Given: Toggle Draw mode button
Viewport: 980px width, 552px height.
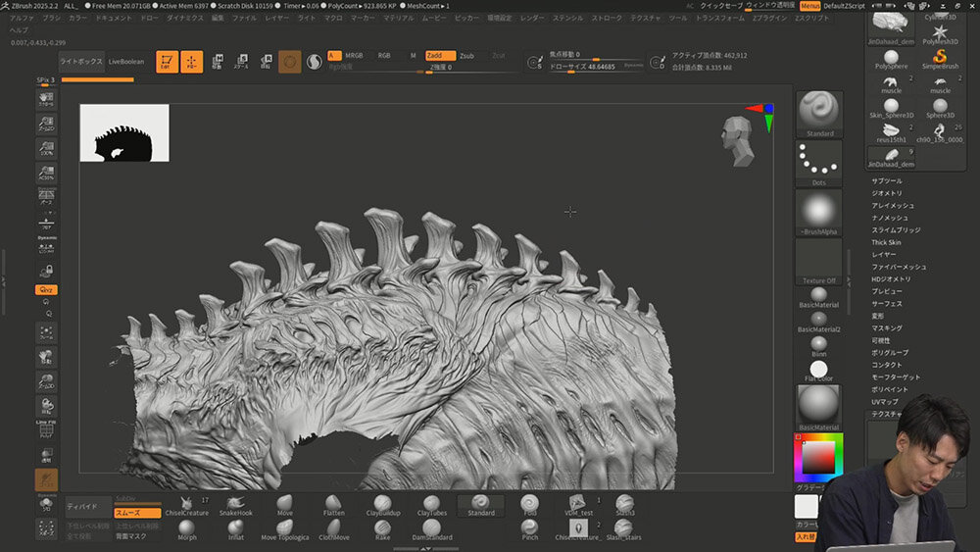Looking at the screenshot, I should coord(191,61).
